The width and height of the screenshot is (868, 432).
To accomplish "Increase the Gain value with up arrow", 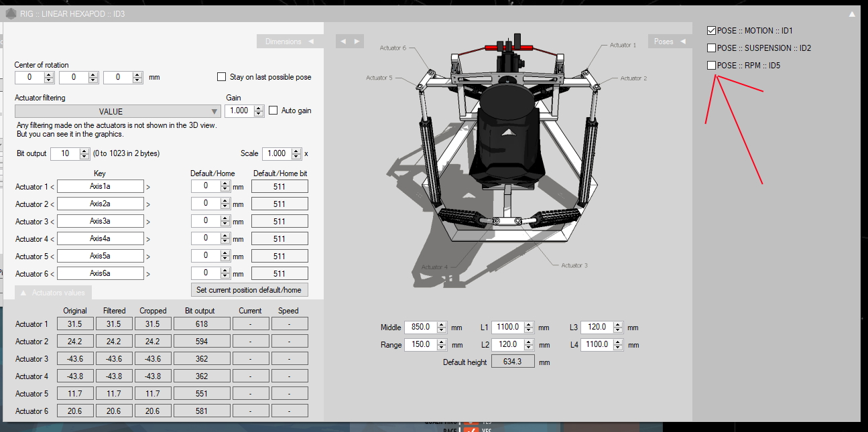I will point(259,108).
